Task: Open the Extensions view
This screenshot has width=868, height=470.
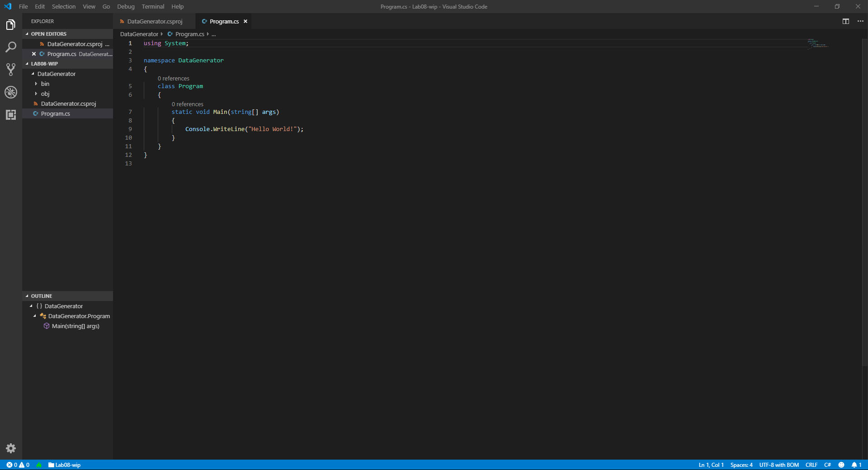Action: (x=11, y=115)
